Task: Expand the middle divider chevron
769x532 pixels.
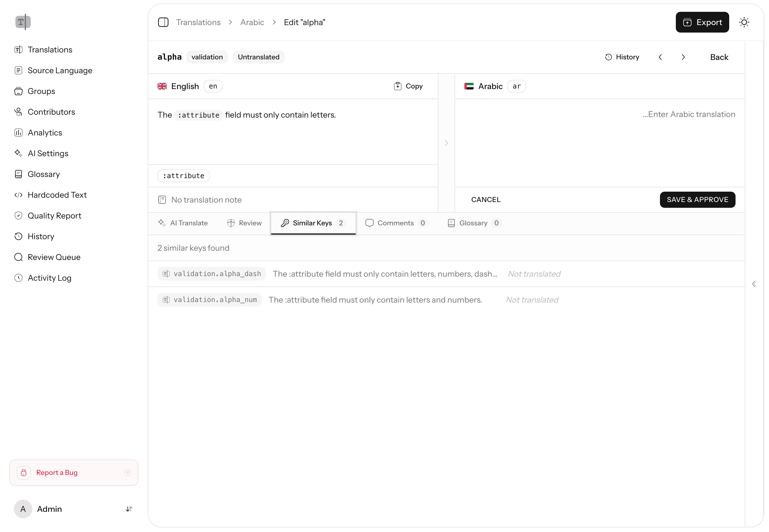Action: click(447, 143)
